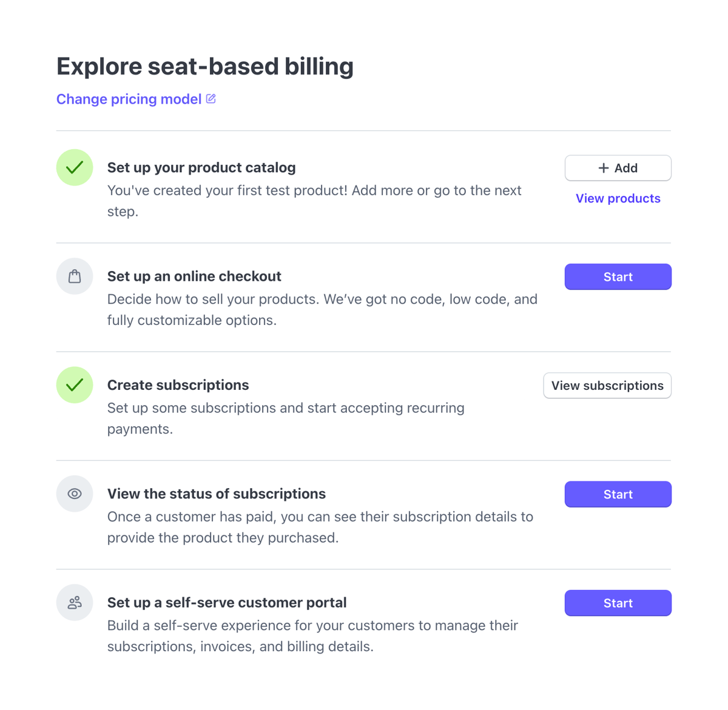Click the plus icon inside the Add button
The image size is (728, 710).
[x=603, y=168]
